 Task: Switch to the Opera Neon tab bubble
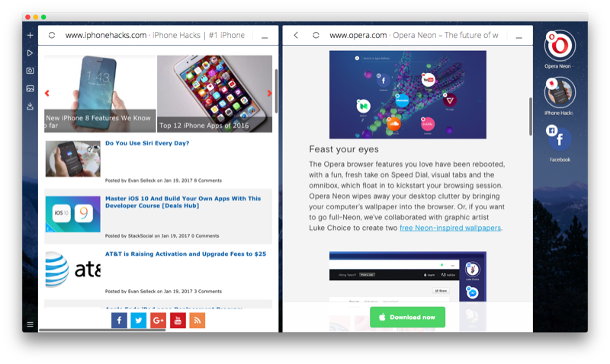(559, 46)
